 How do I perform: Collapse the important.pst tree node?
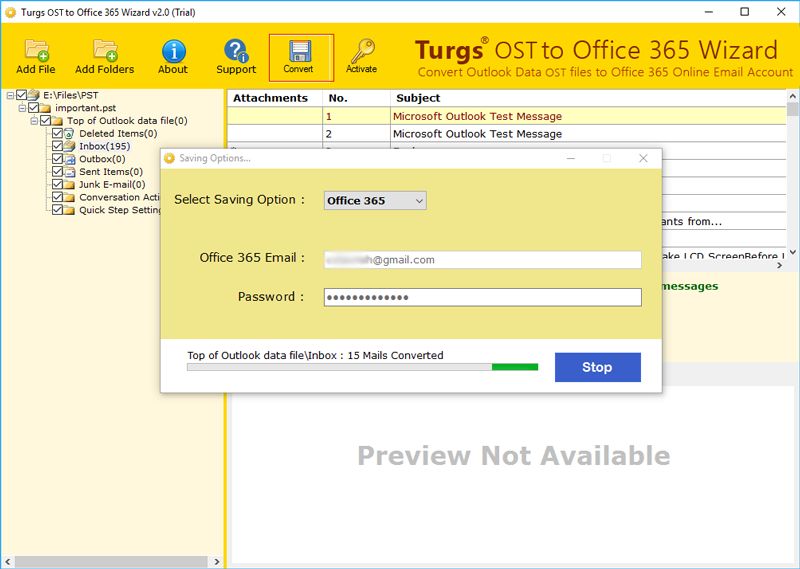coord(22,108)
